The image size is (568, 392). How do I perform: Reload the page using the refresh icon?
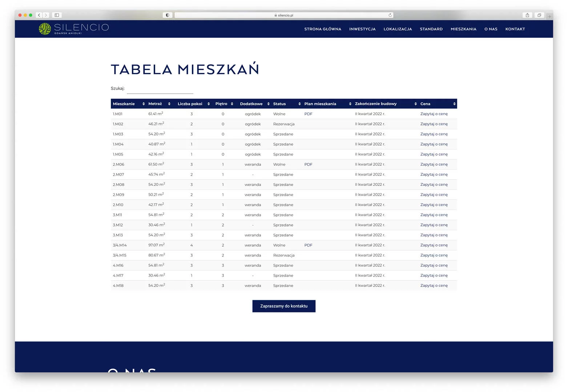[x=390, y=15]
